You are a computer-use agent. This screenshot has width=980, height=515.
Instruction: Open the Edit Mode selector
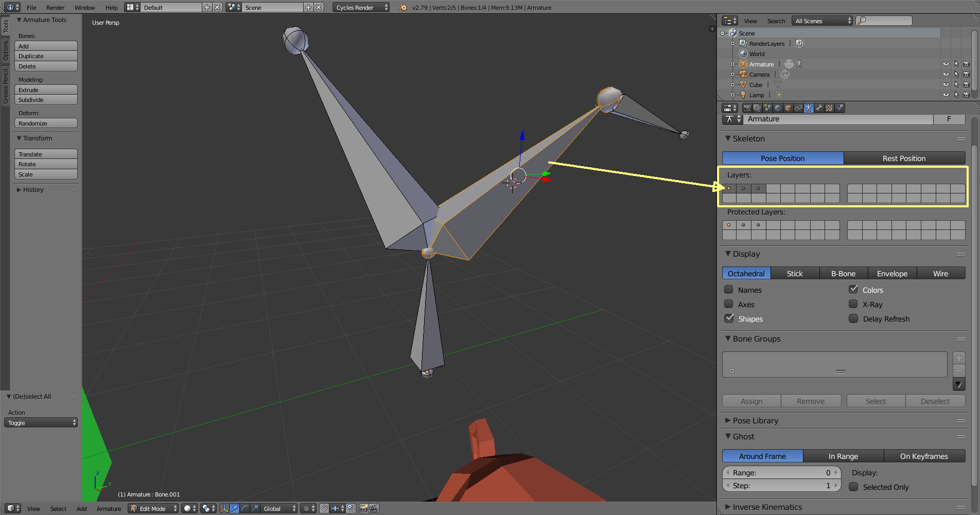coord(152,508)
